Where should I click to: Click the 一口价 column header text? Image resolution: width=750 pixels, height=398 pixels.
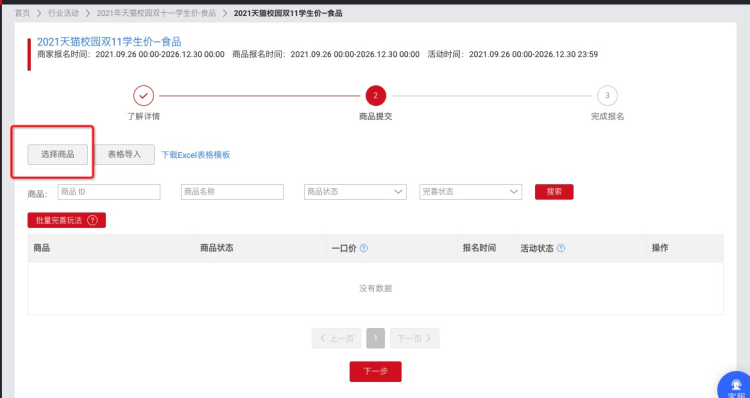pyautogui.click(x=344, y=248)
